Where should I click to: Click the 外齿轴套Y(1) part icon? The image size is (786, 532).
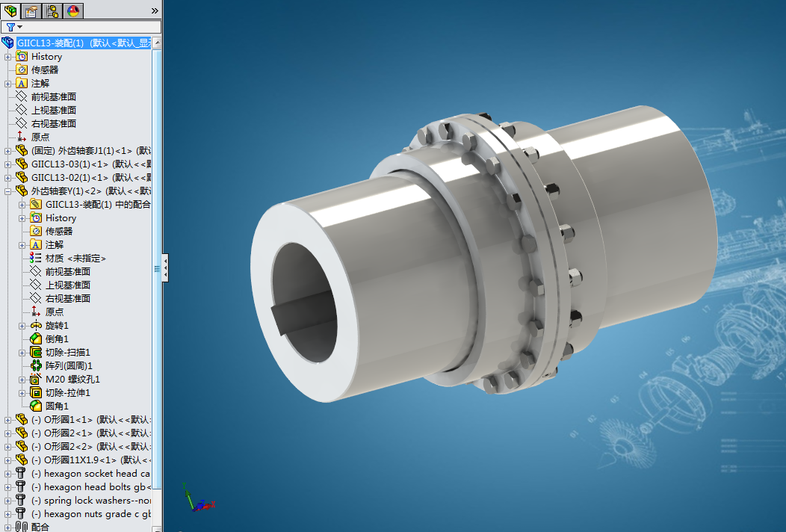point(22,191)
